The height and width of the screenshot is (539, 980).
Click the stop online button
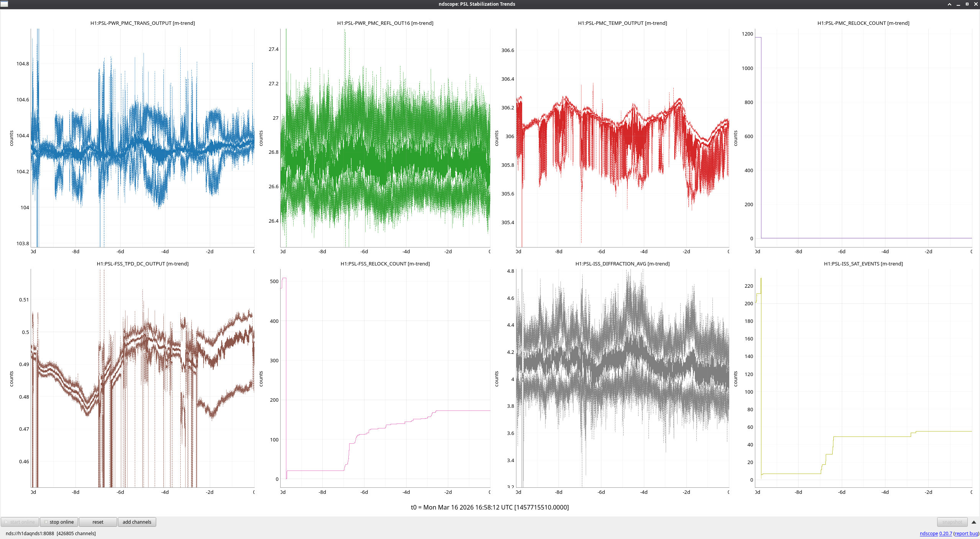[59, 522]
